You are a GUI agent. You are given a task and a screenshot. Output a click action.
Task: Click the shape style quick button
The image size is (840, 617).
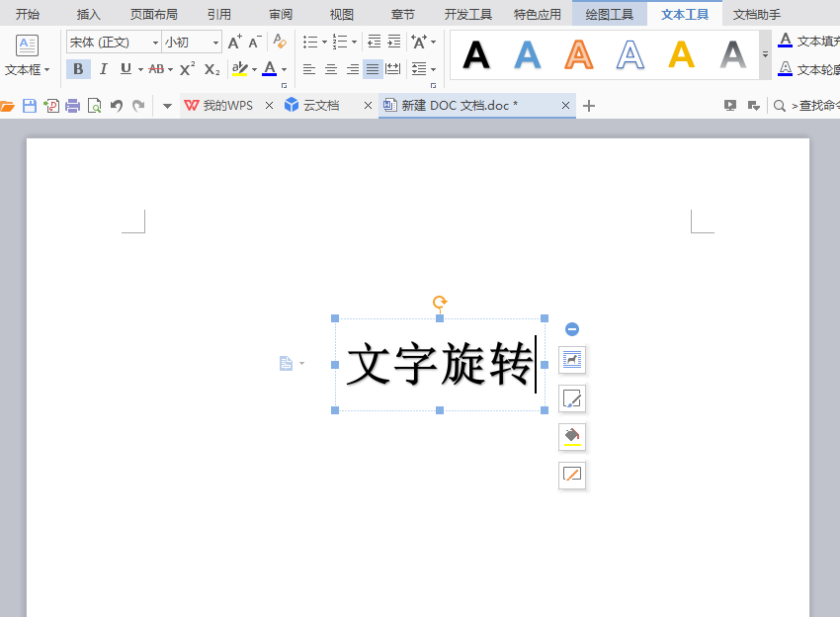coord(572,398)
